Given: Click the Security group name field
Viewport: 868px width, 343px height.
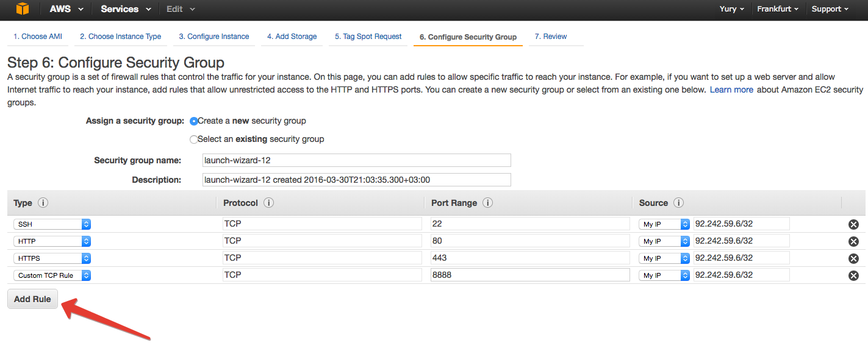Looking at the screenshot, I should click(x=356, y=160).
